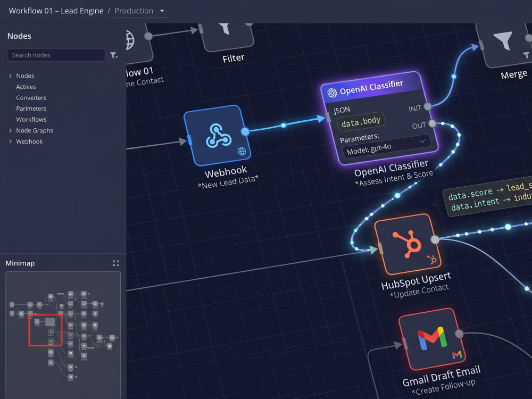The image size is (532, 399).
Task: Click the small HubSpot badge on node
Action: click(x=432, y=260)
